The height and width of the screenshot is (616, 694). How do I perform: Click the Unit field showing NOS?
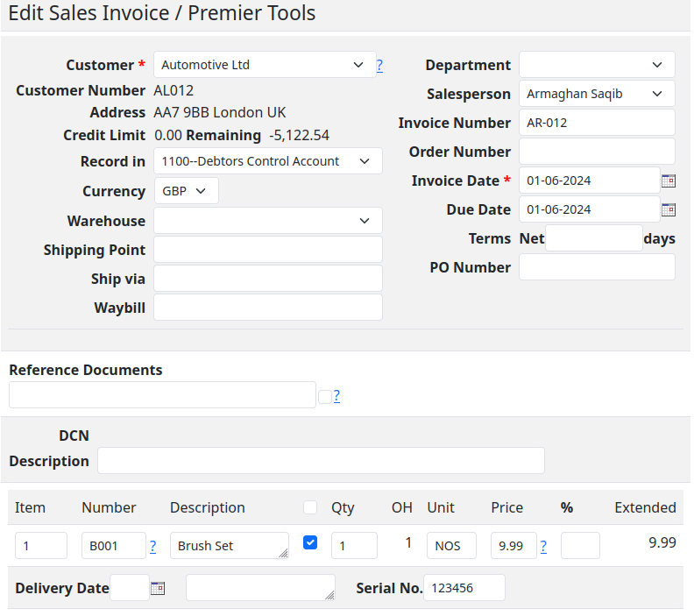pos(451,546)
